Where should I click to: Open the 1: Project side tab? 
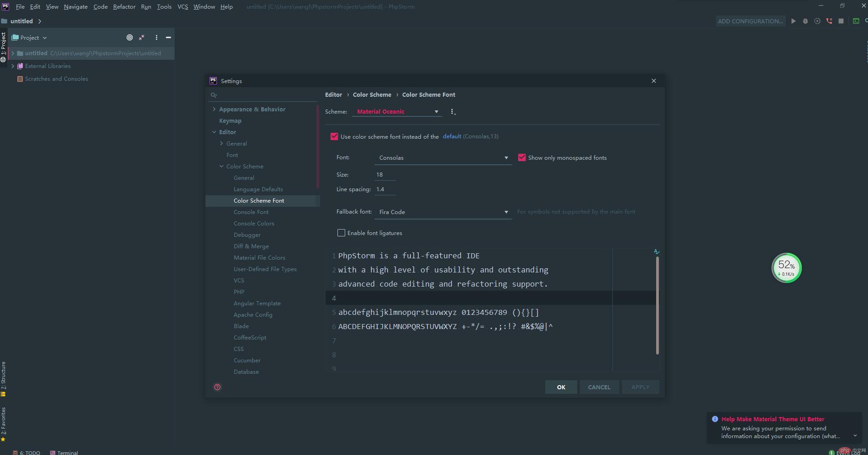click(x=3, y=47)
